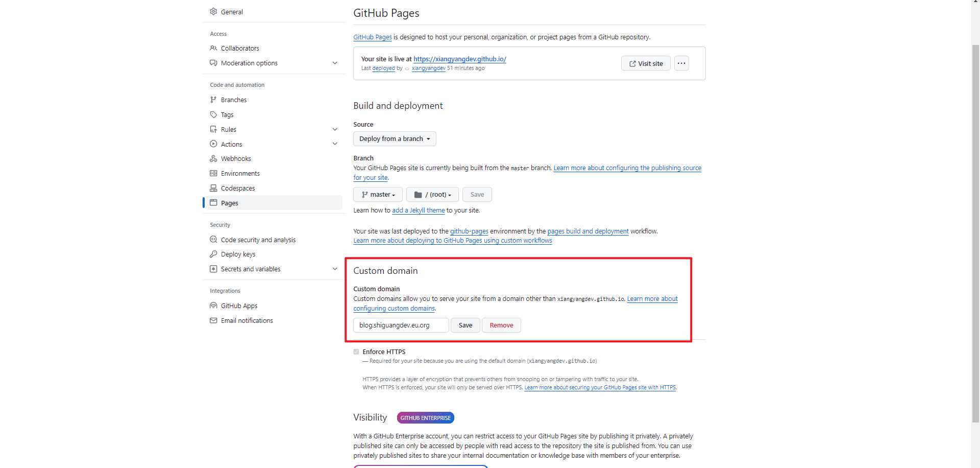Click the Branches git-branch icon
The height and width of the screenshot is (468, 980).
213,100
